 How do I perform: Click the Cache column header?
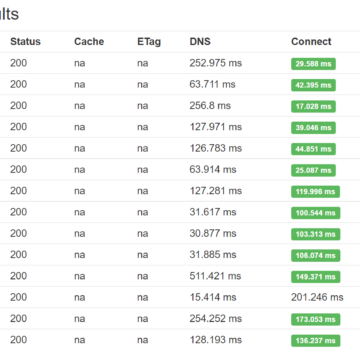tap(89, 42)
